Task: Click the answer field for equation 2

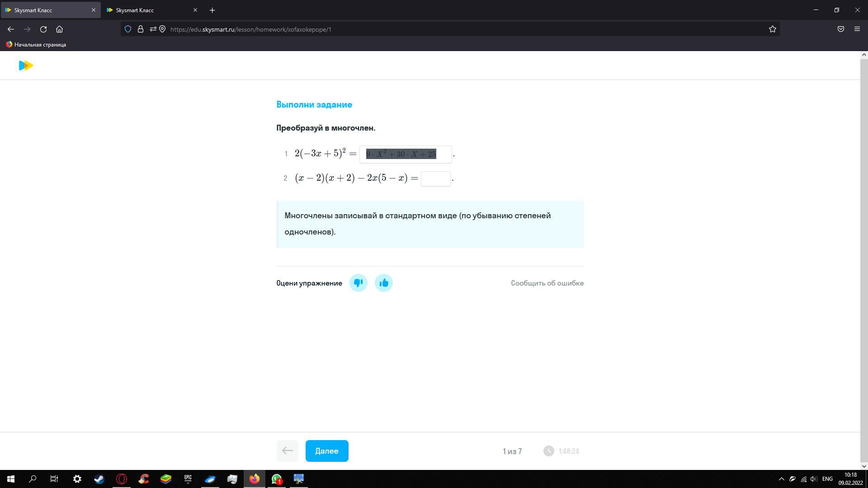Action: 435,178
